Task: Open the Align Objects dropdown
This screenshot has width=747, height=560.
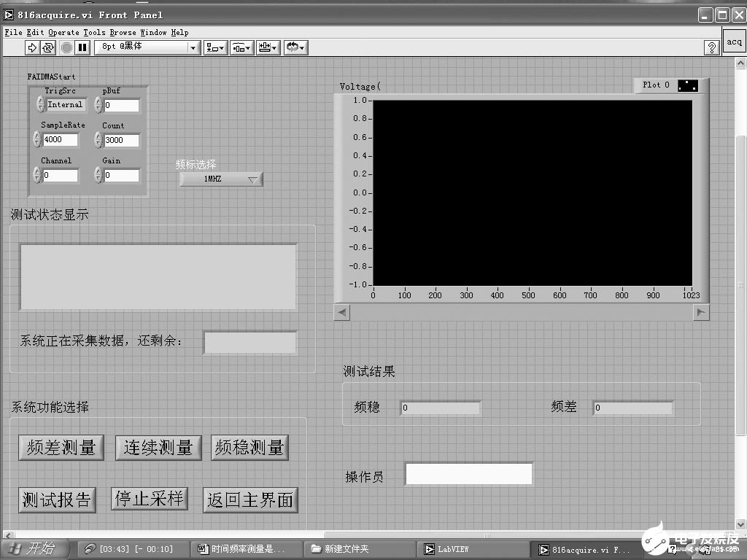Action: 215,47
